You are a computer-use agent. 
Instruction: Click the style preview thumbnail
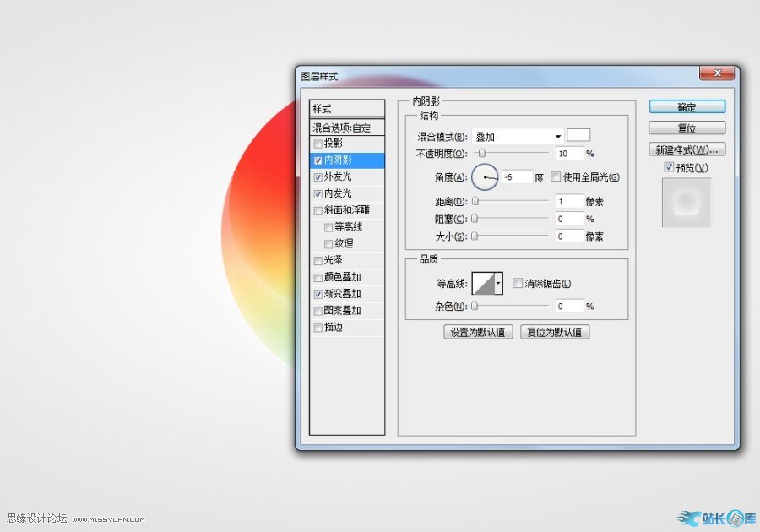point(686,203)
